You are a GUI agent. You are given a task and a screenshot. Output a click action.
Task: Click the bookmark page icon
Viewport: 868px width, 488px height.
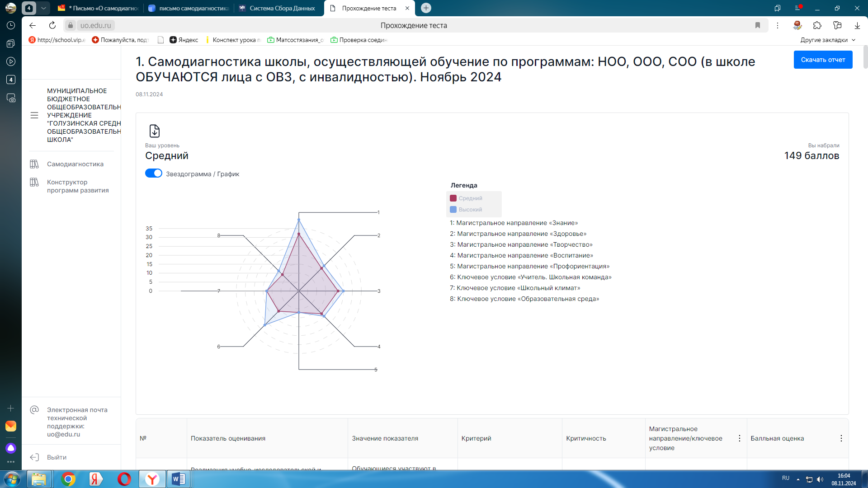tap(758, 25)
